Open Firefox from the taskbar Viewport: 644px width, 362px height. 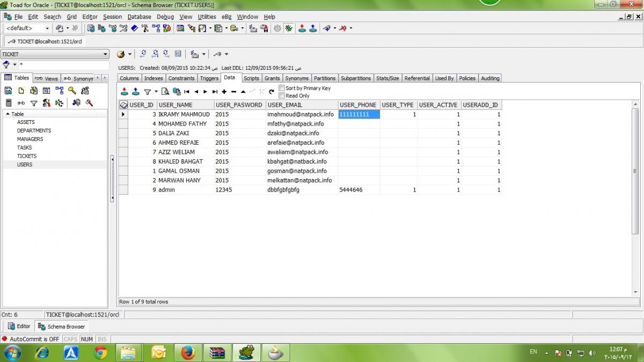(x=187, y=352)
